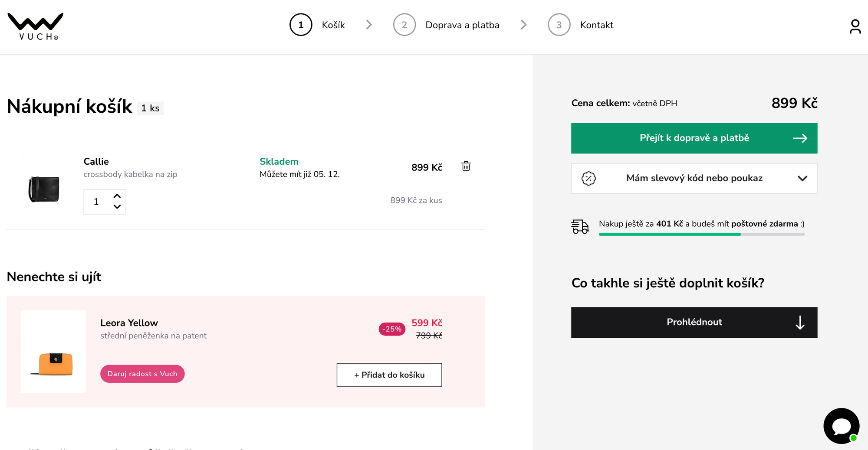Viewport: 868px width, 450px height.
Task: Click Přejít k dopravě a platbě
Action: [x=694, y=138]
